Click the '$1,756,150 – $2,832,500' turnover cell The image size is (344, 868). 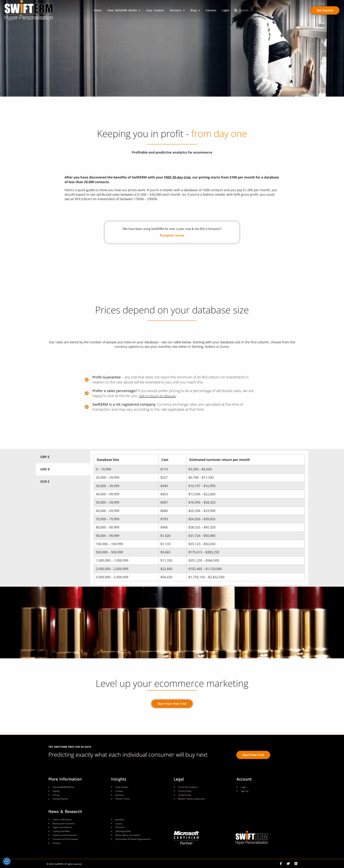coord(245,577)
